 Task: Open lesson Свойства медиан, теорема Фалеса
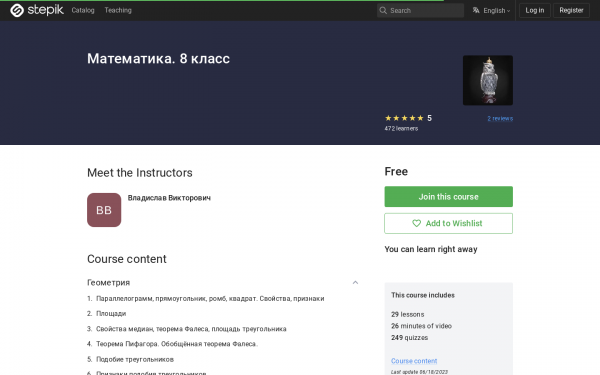191,329
